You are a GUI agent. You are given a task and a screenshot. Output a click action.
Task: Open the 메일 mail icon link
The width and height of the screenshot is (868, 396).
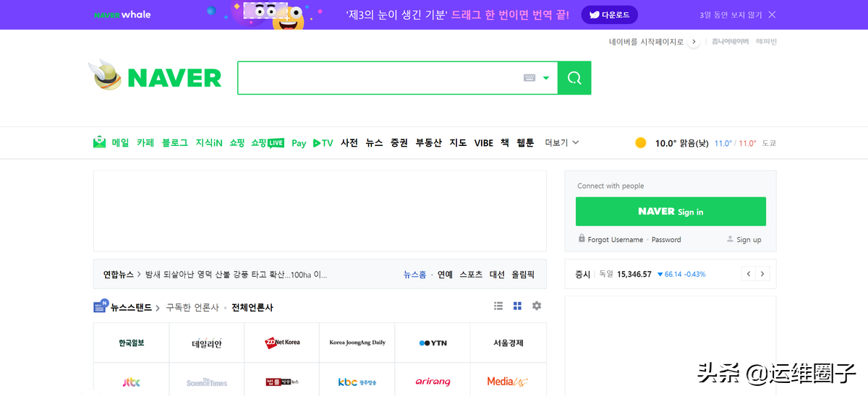click(x=100, y=142)
